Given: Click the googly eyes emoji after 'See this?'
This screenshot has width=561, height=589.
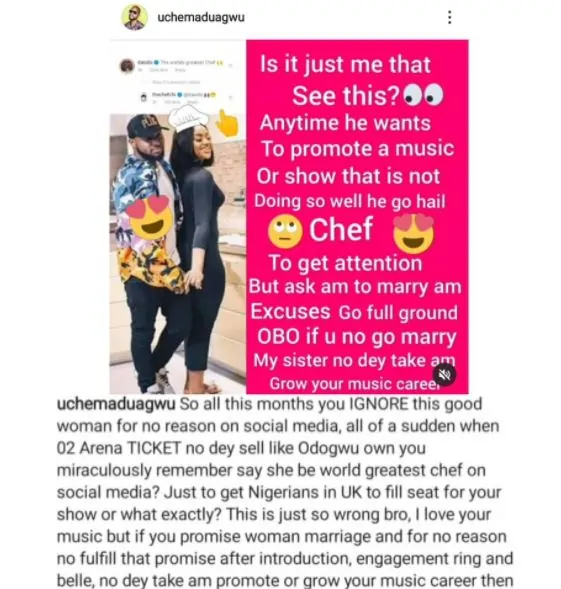Looking at the screenshot, I should click(x=422, y=95).
